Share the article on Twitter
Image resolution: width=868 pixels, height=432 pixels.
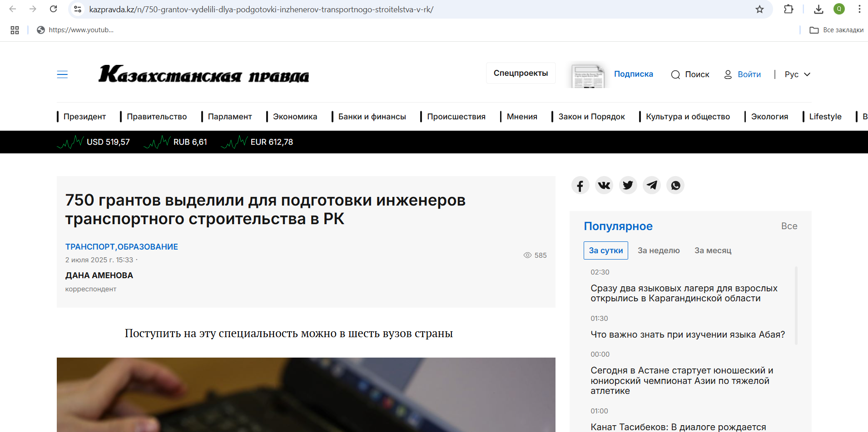point(628,185)
